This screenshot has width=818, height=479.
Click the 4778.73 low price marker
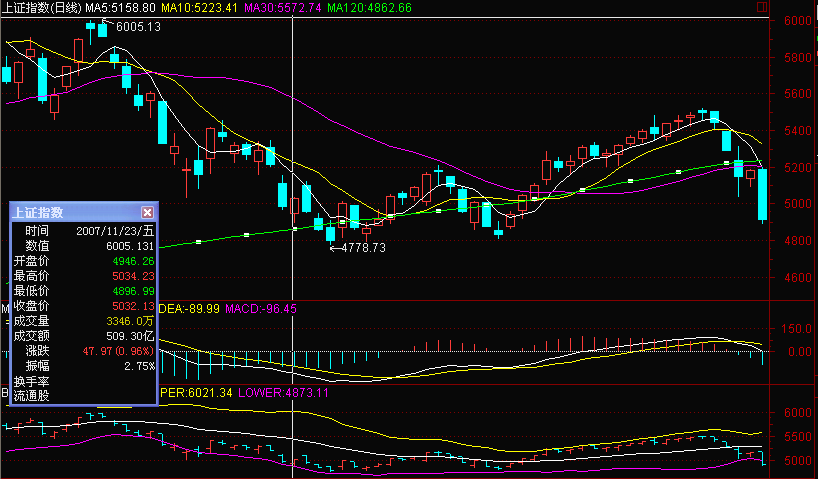pos(357,247)
